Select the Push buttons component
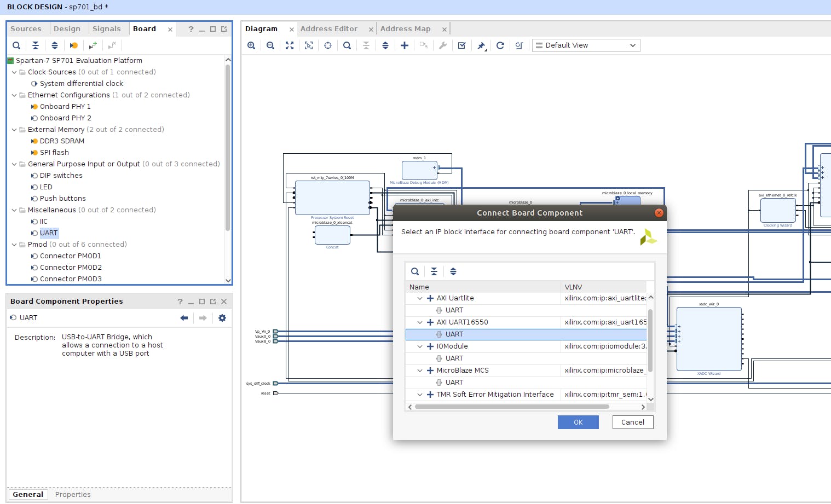831x504 pixels. tap(63, 199)
